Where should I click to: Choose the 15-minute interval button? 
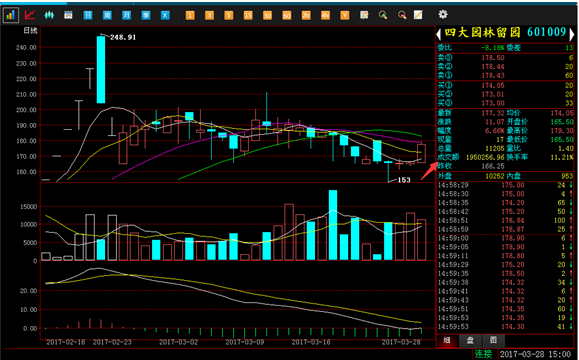pos(248,15)
